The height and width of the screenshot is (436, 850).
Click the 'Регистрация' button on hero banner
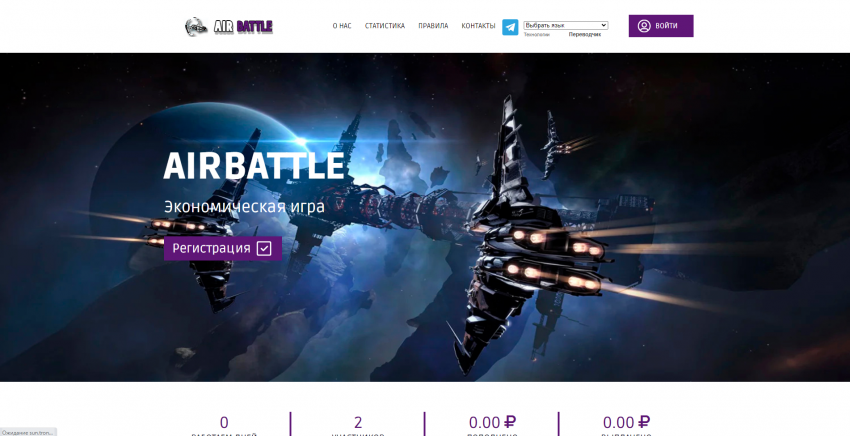point(223,248)
